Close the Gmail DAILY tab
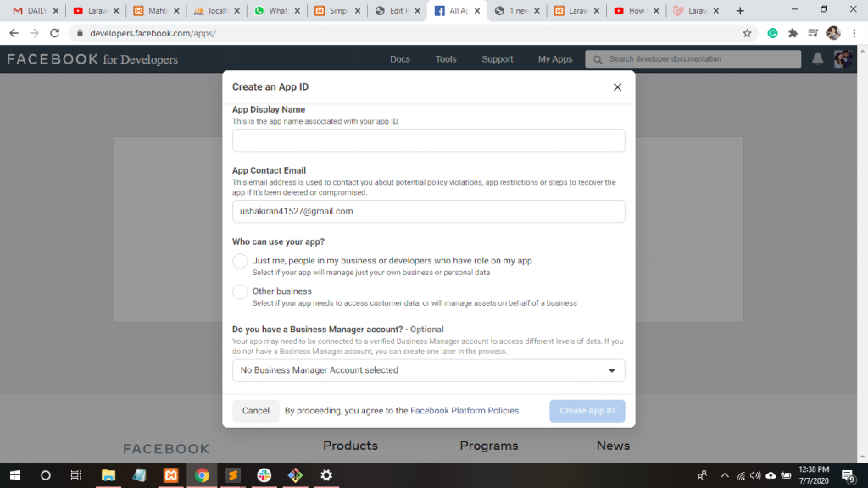 (x=56, y=11)
